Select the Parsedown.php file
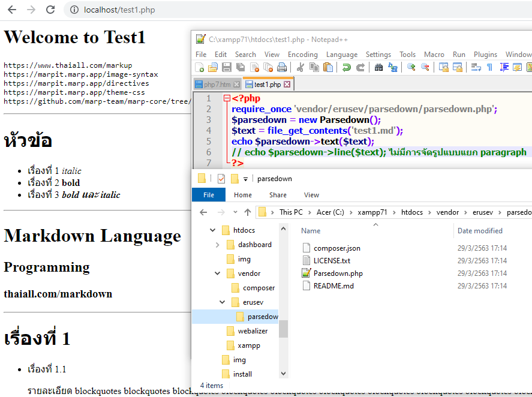This screenshot has width=532, height=397. [338, 273]
